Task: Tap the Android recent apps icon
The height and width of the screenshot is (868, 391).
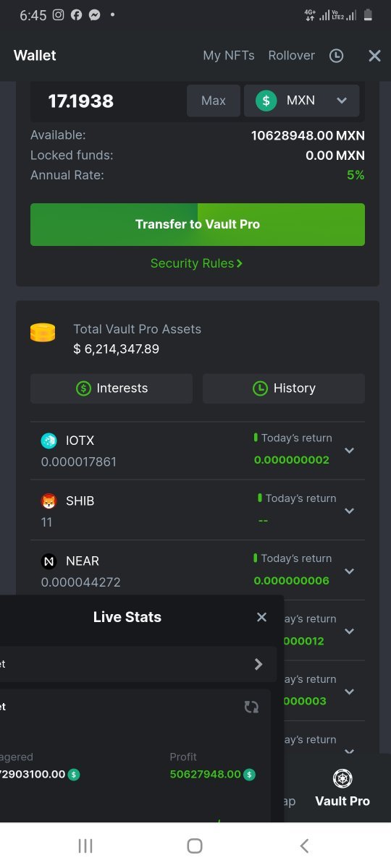Action: point(85,846)
